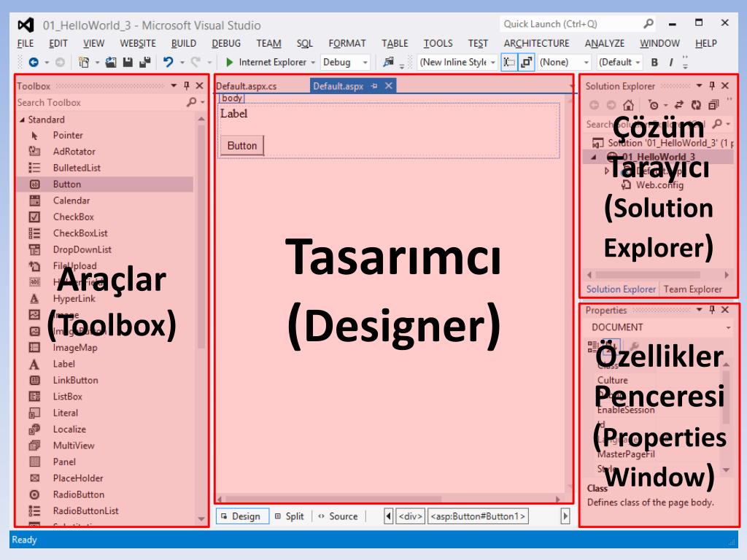This screenshot has height=560, width=747.
Task: Open the BUILD menu
Action: pos(184,43)
